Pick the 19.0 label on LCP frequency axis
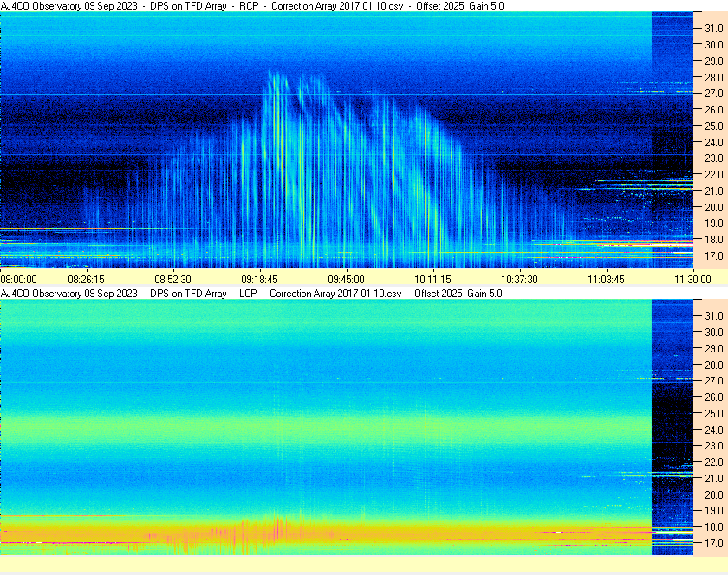Screen dimensions: 728x575 [714, 511]
